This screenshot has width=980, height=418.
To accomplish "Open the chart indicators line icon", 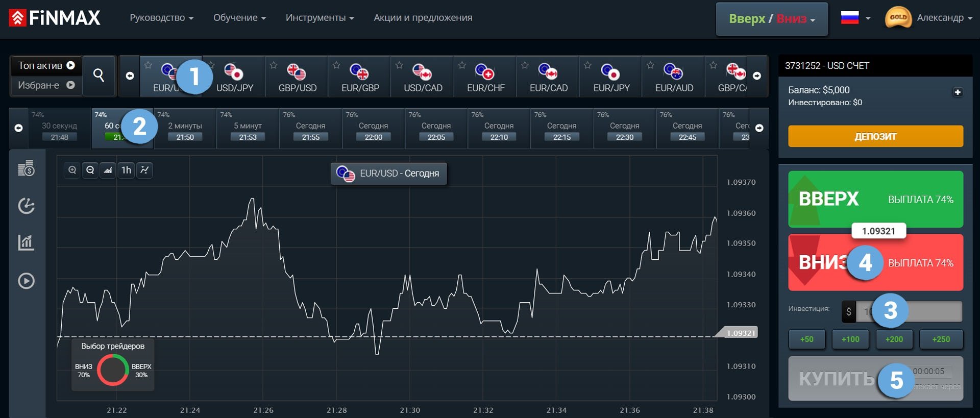I will coord(144,170).
